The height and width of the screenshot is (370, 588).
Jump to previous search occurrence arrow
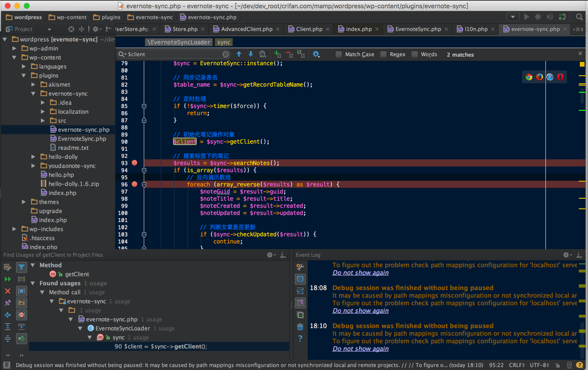[x=239, y=54]
